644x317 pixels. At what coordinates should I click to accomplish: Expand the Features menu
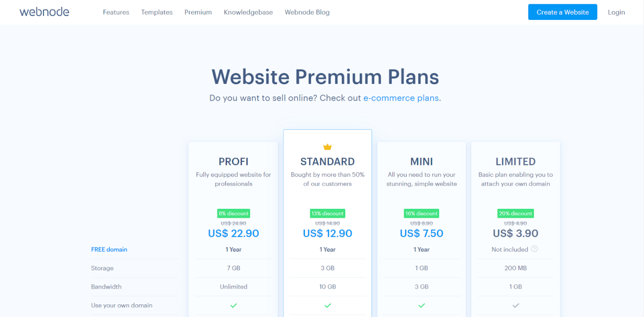pyautogui.click(x=116, y=12)
